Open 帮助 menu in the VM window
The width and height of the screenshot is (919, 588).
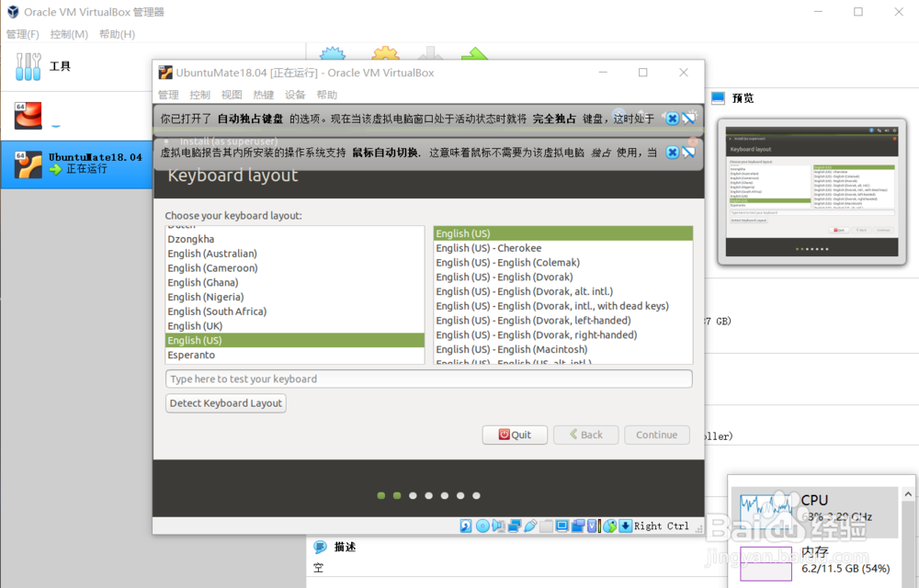326,95
